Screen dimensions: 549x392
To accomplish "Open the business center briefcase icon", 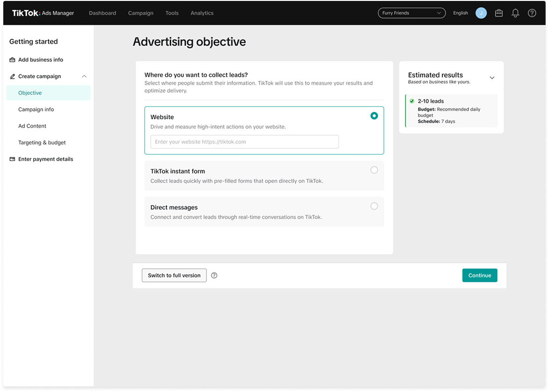I will [x=498, y=13].
